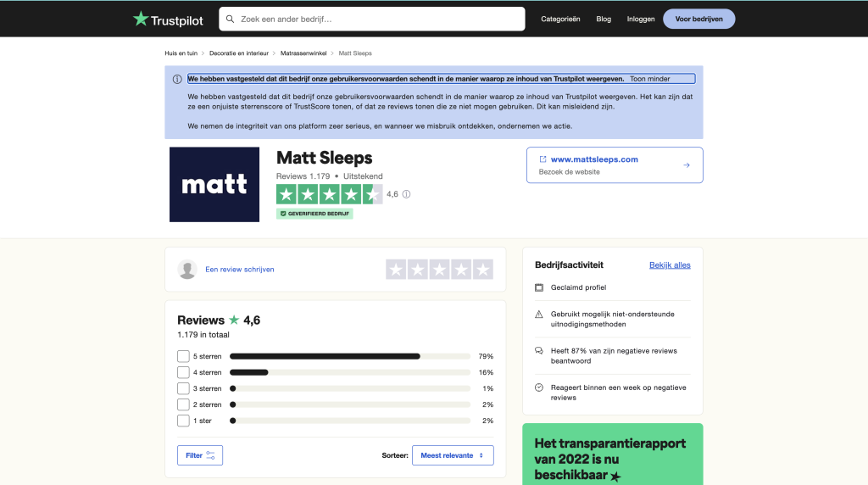Viewport: 868px width, 485px height.
Task: Open the Huis en tuin breadcrumb
Action: tap(181, 53)
